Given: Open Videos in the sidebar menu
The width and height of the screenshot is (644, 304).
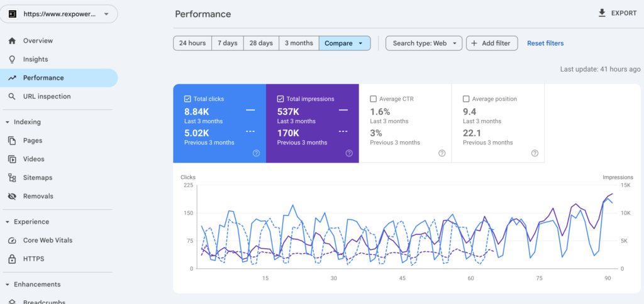Looking at the screenshot, I should click(33, 159).
